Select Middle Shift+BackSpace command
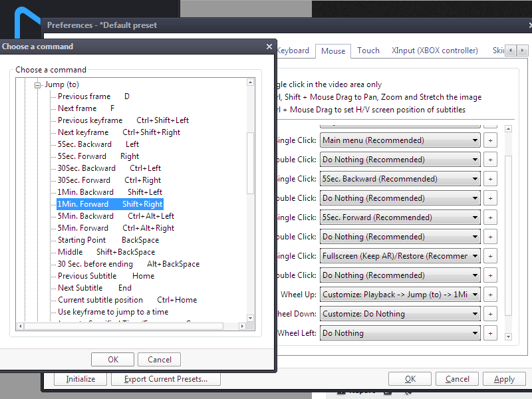 pos(106,252)
